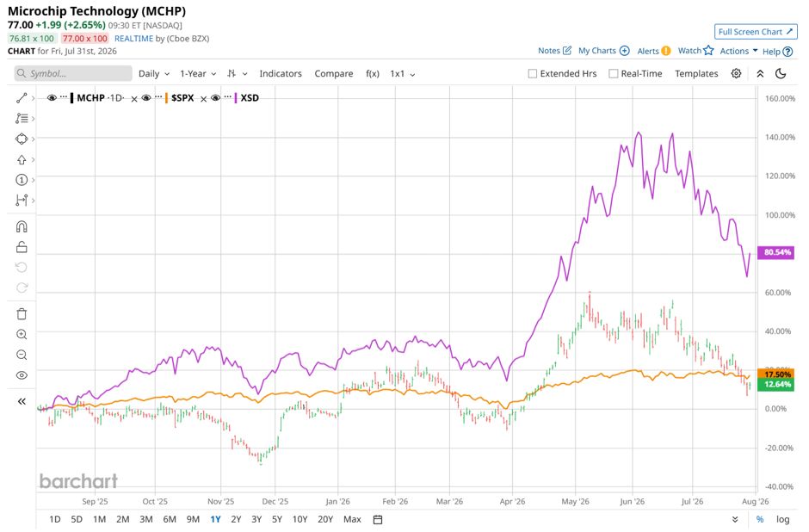Viewport: 809px width, 532px height.
Task: Select the measure/range tool
Action: (22, 201)
